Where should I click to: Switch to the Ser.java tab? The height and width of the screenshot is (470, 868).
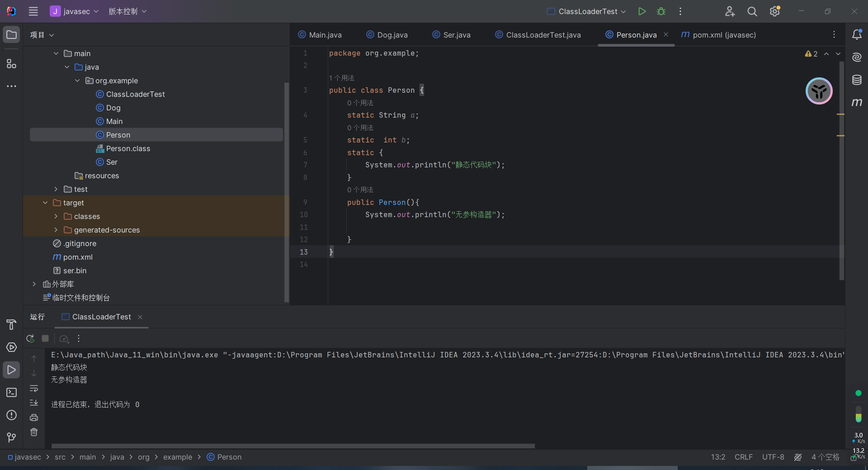click(x=452, y=35)
